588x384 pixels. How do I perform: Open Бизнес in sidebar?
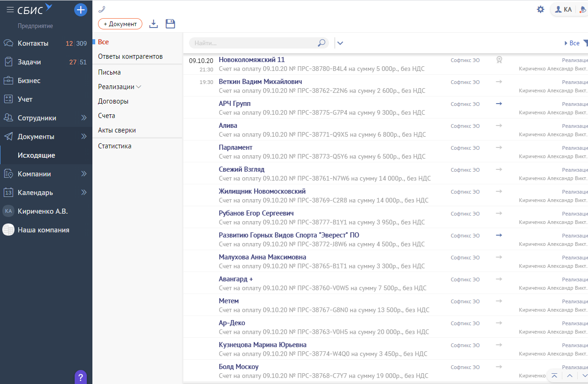29,81
